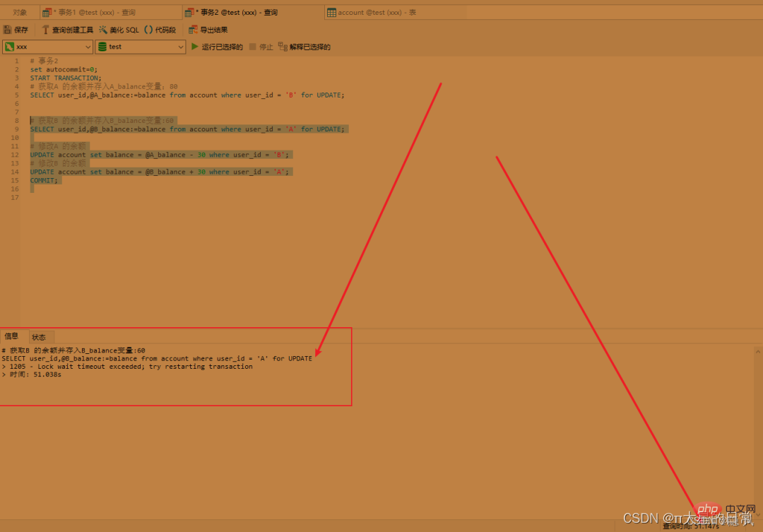Open the test database dropdown

[141, 47]
